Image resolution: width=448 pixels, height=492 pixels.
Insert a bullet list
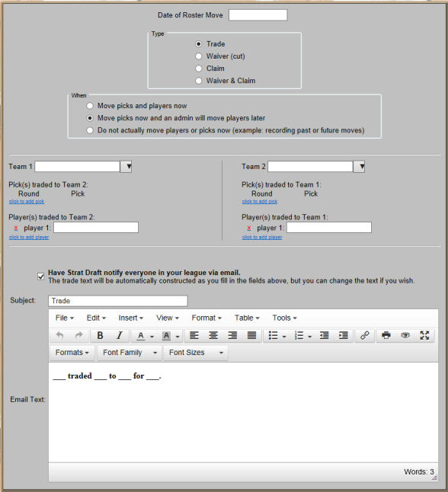coord(273,335)
